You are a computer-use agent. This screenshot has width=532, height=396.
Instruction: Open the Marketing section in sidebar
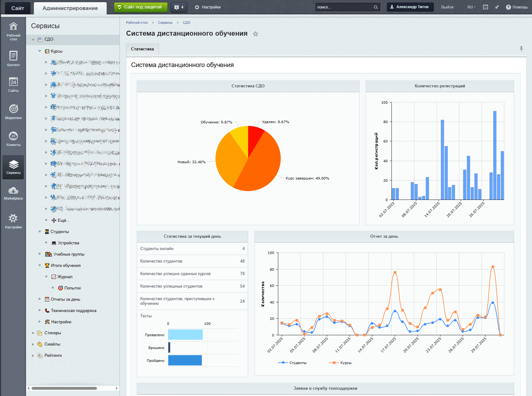(x=13, y=112)
